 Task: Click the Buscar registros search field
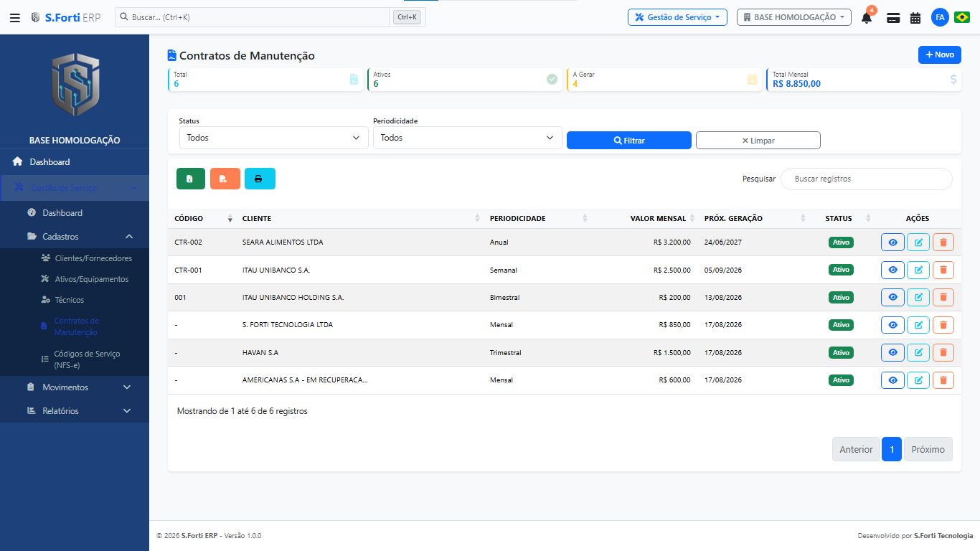(x=867, y=179)
